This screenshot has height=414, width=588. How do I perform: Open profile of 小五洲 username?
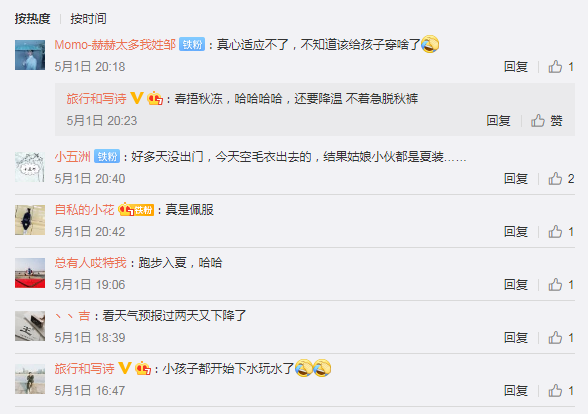coord(72,156)
